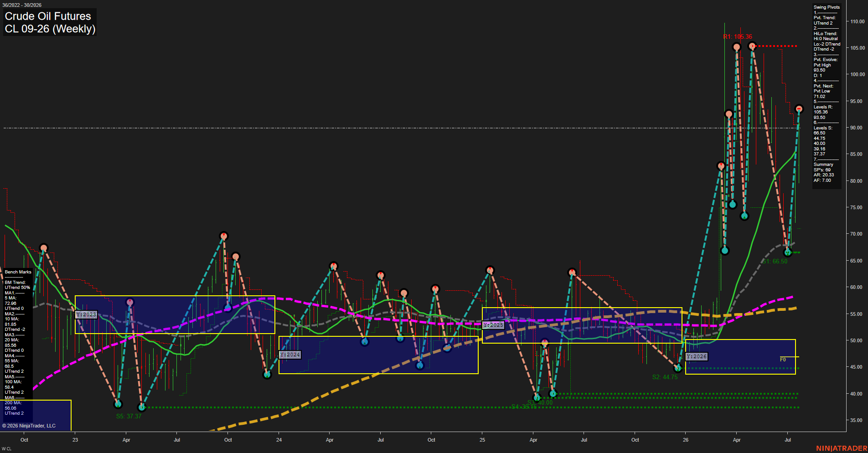Click the 26 year label on time axis

686,440
